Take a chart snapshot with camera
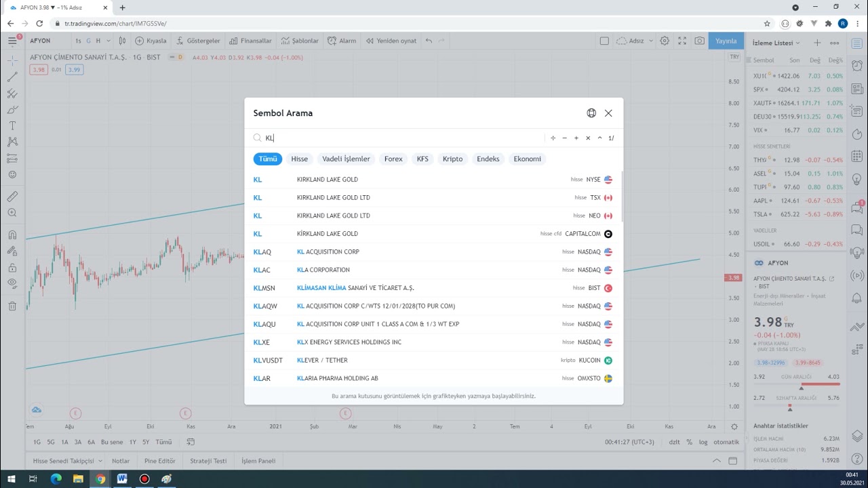 click(x=699, y=41)
